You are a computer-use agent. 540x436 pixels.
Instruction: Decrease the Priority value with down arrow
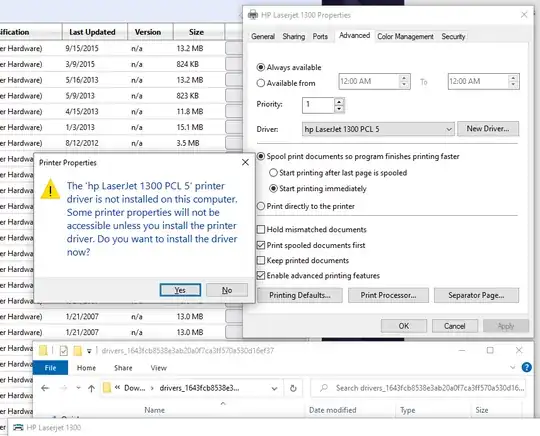coord(339,109)
